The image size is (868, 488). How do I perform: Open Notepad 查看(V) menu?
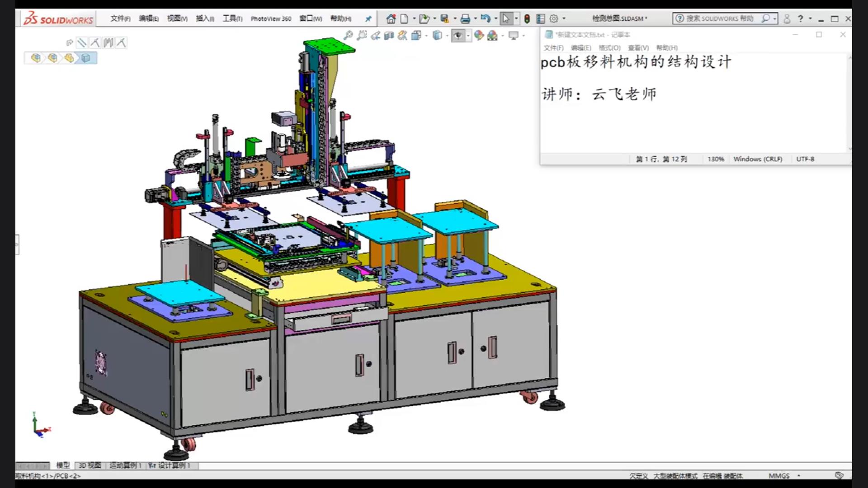pyautogui.click(x=638, y=47)
